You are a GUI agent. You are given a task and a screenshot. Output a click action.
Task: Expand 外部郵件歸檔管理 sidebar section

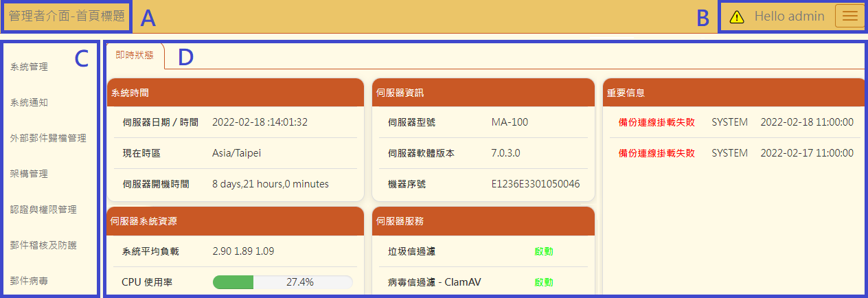pos(48,138)
